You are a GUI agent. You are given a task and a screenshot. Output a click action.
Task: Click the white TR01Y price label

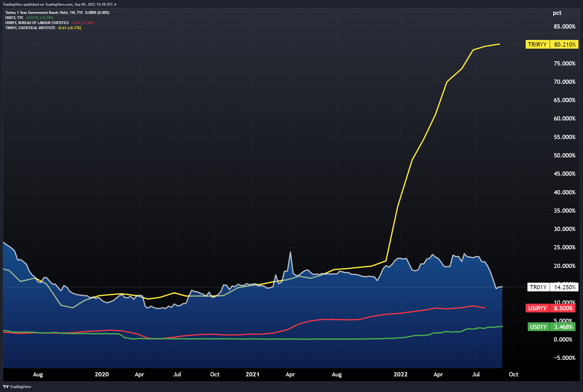(x=538, y=287)
